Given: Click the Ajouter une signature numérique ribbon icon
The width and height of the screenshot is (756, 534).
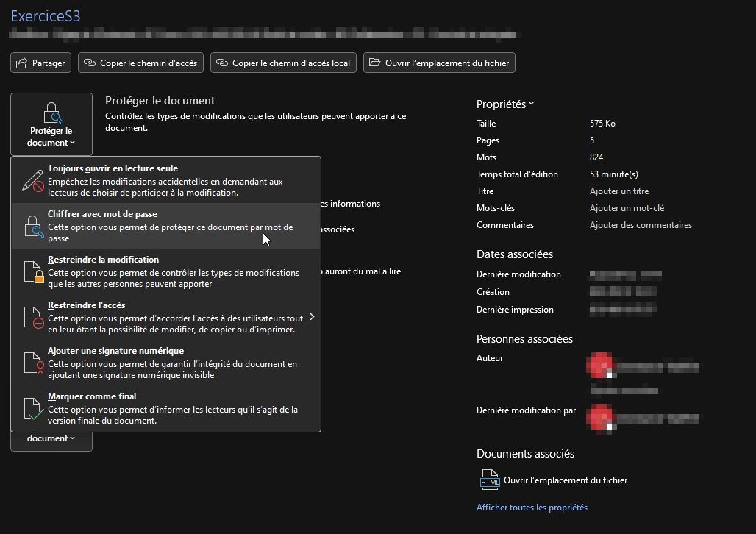Looking at the screenshot, I should point(33,363).
